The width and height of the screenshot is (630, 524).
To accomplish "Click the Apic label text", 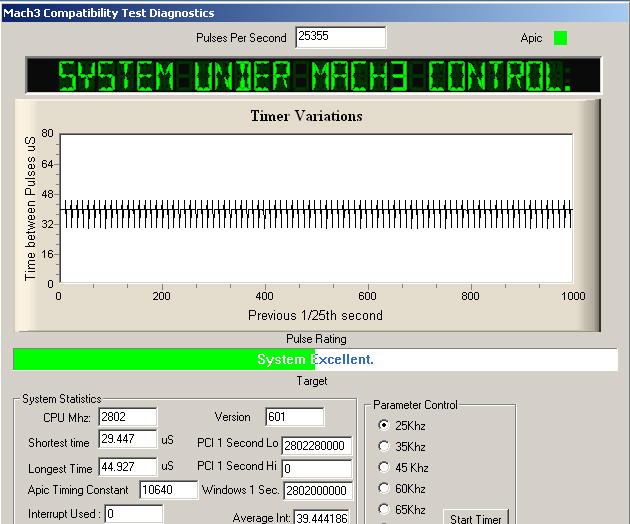I will click(531, 38).
